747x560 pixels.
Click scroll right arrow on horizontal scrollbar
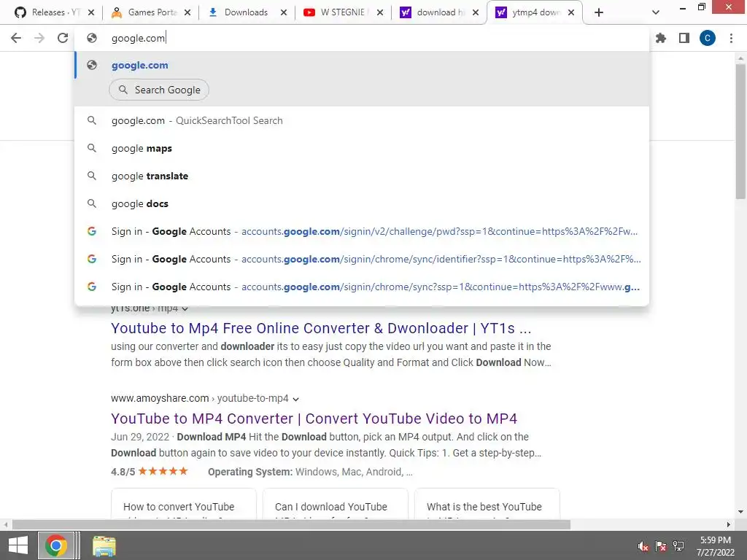pos(729,525)
